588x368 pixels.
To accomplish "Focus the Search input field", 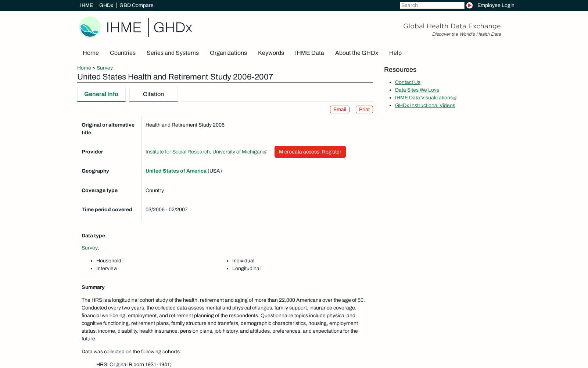I will point(432,5).
